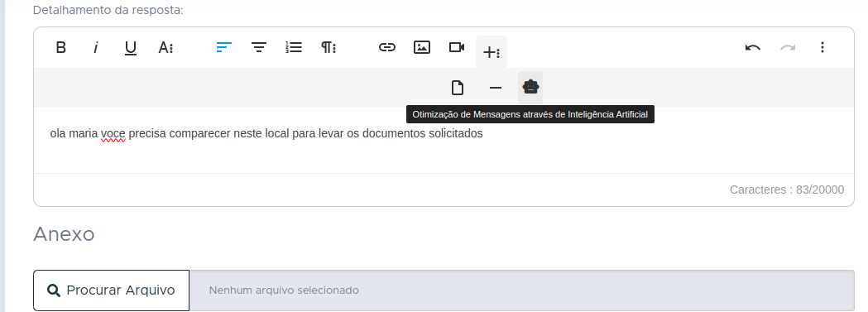Click the misspelled word 'voce'

click(x=113, y=133)
